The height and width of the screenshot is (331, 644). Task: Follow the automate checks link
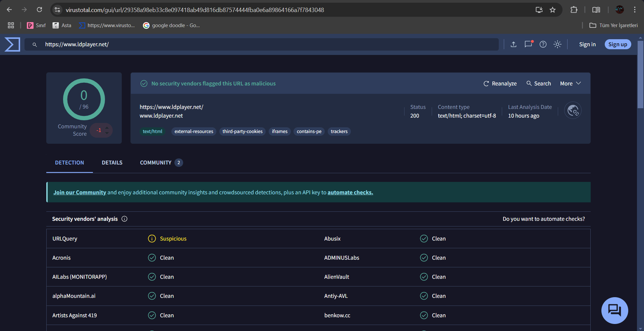tap(351, 192)
